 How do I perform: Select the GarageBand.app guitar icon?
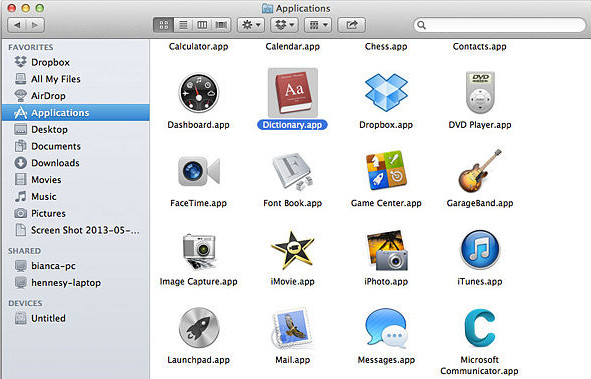click(x=480, y=171)
